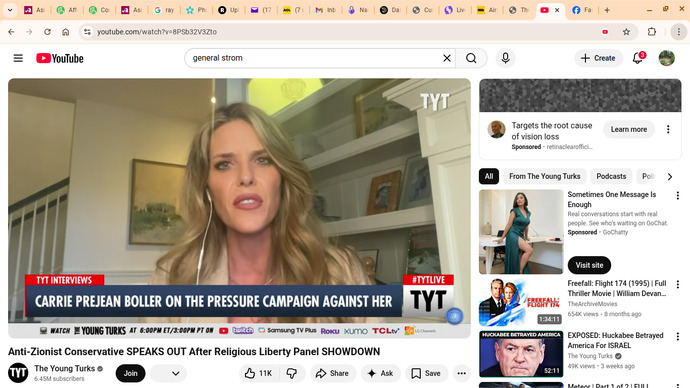Open The Young Turks channel name link
Image resolution: width=690 pixels, height=388 pixels.
(65, 368)
